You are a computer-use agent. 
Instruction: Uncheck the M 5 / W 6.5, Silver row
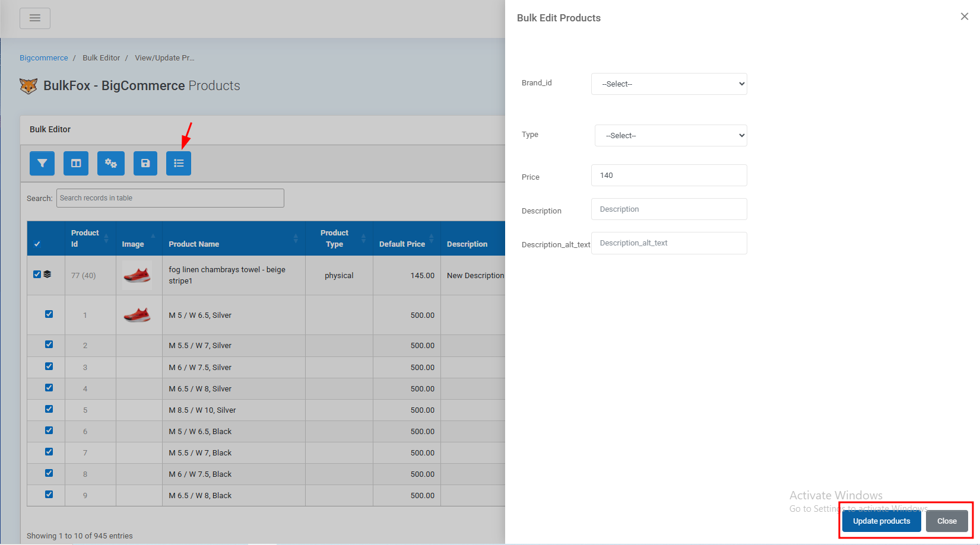click(x=49, y=314)
